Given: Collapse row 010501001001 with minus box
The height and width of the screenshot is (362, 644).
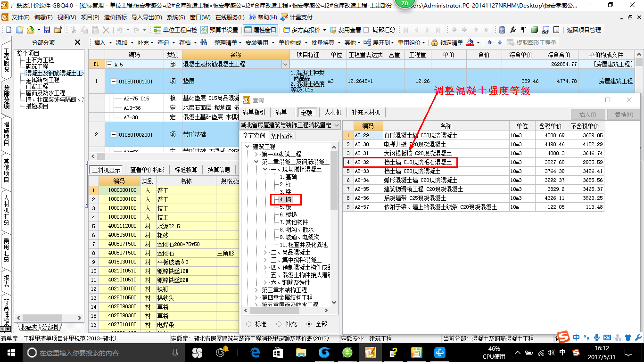Looking at the screenshot, I should [x=113, y=82].
